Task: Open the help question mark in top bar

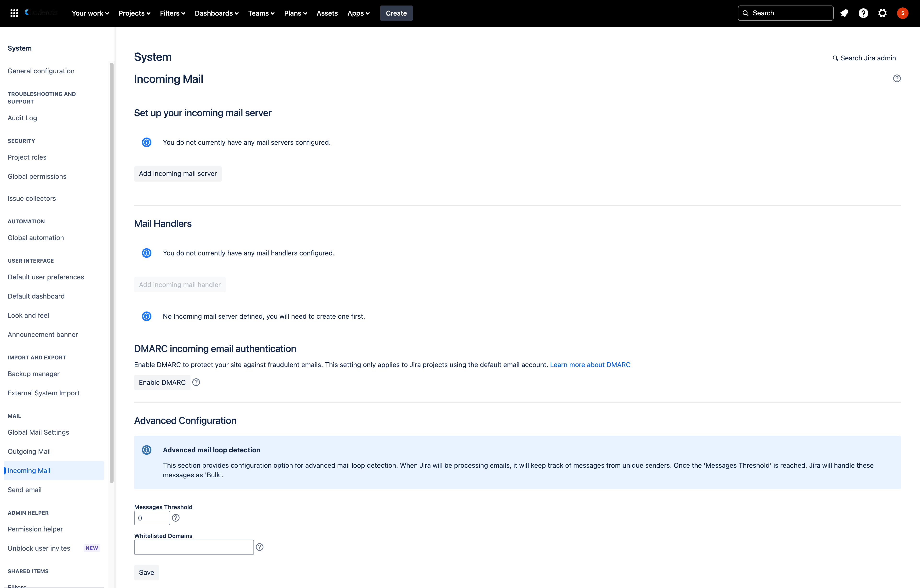Action: pyautogui.click(x=863, y=13)
